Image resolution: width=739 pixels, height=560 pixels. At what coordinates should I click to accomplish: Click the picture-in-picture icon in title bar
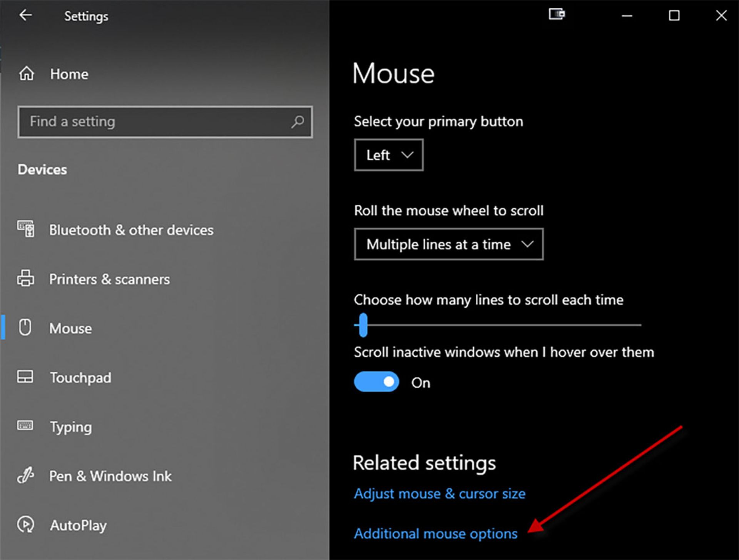[557, 15]
